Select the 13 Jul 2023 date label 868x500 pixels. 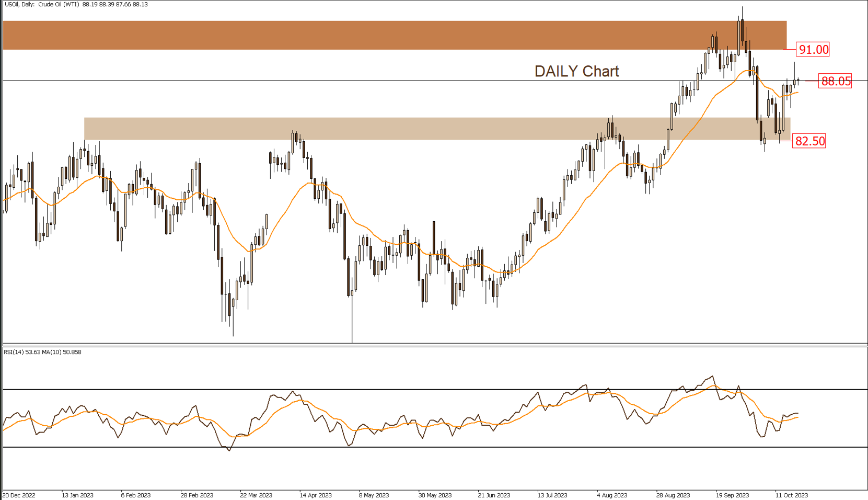click(x=552, y=495)
